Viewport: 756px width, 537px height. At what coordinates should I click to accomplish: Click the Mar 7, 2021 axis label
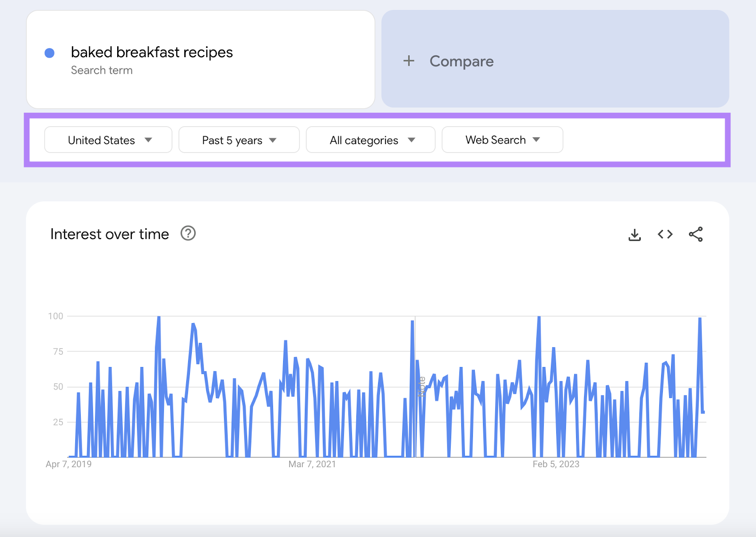click(x=312, y=464)
